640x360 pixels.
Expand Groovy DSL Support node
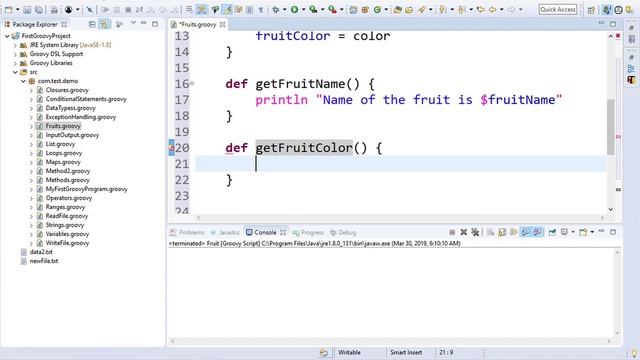[x=15, y=54]
